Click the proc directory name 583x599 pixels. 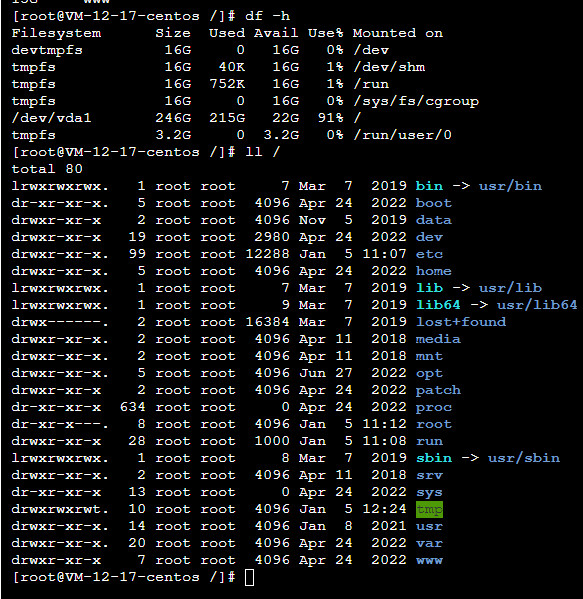[x=434, y=408]
